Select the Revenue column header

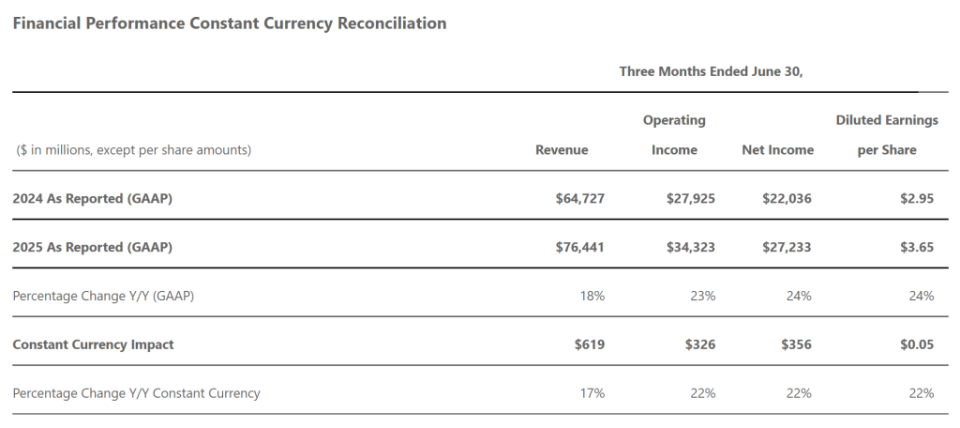click(x=562, y=150)
